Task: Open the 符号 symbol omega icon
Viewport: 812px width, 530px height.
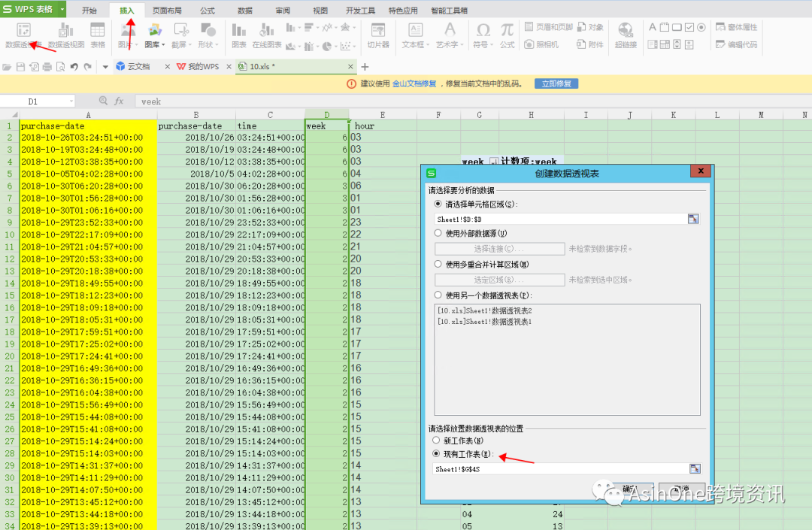Action: tap(483, 29)
